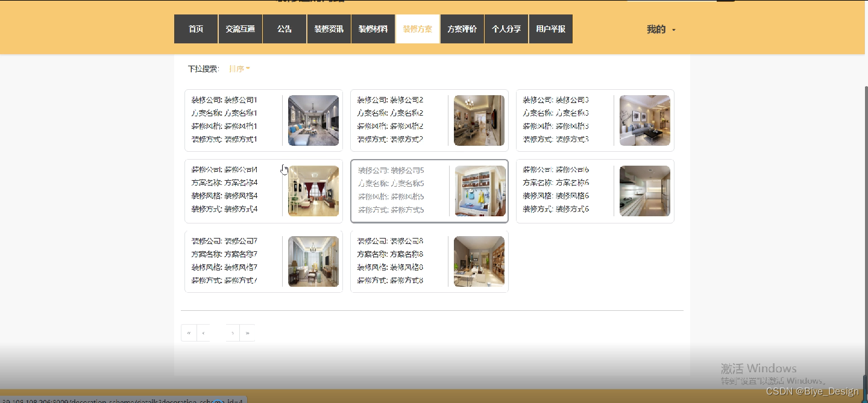Select the active 装修方案 tab

point(418,29)
